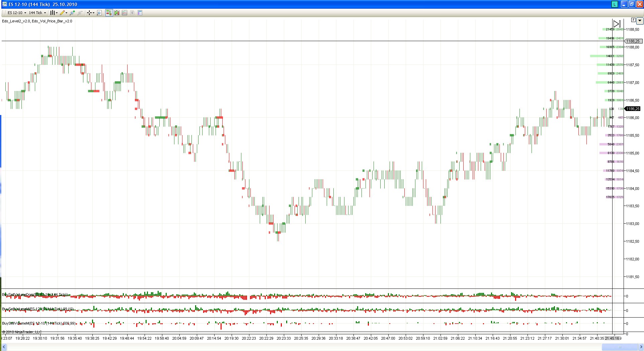Screen dimensions: 644x351
Task: Click the scroll left arrow button
Action: click(4, 347)
